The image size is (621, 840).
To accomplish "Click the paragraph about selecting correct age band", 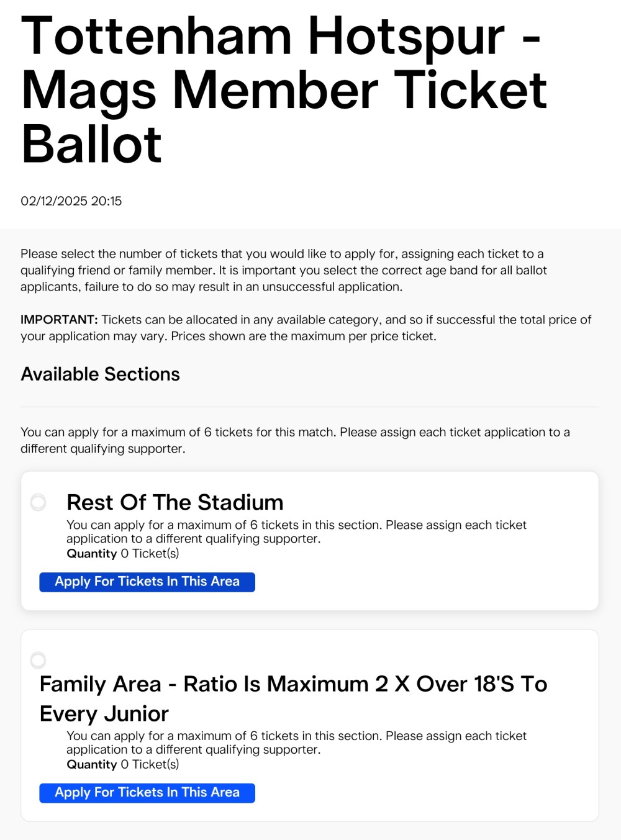I will click(x=283, y=270).
